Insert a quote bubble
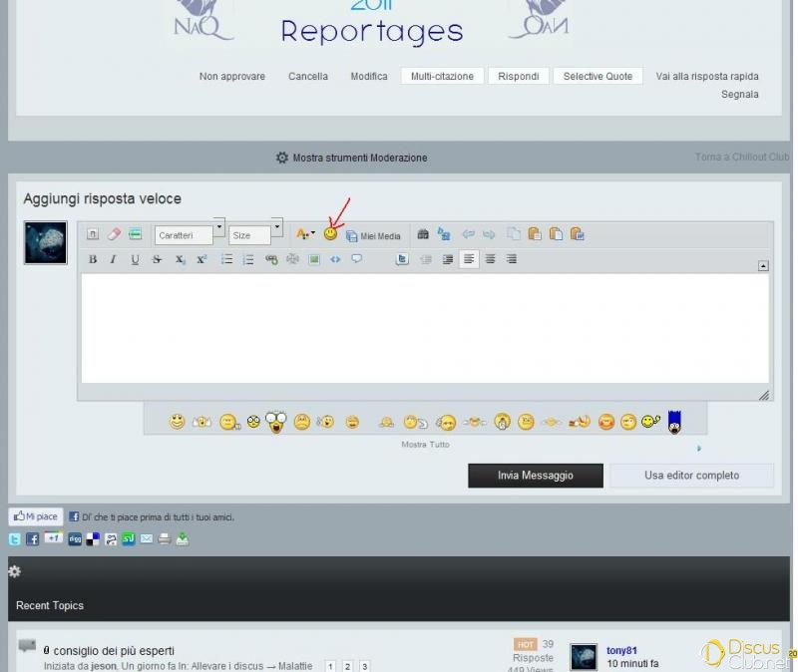The width and height of the screenshot is (798, 672). (357, 259)
